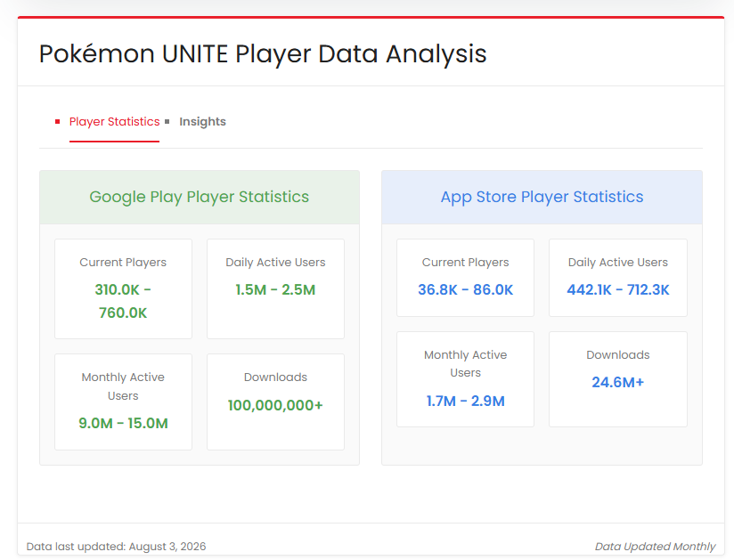734x560 pixels.
Task: Click the 24.6M+ downloads value
Action: [618, 382]
